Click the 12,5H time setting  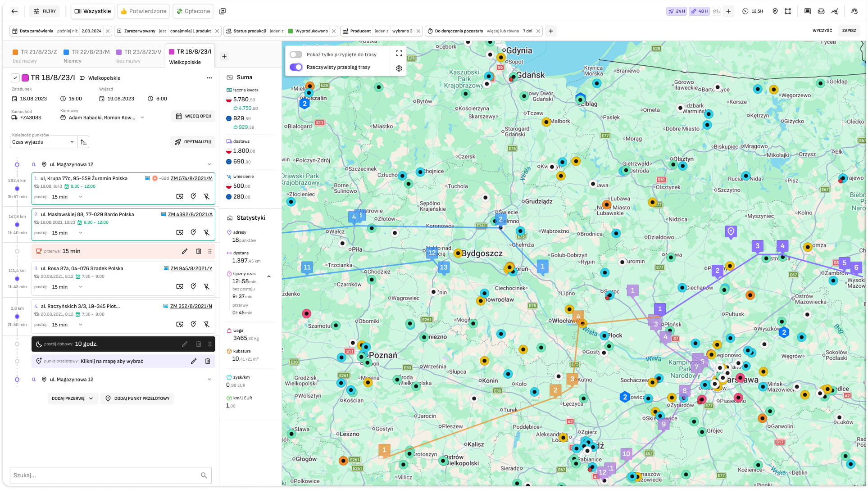pyautogui.click(x=753, y=11)
